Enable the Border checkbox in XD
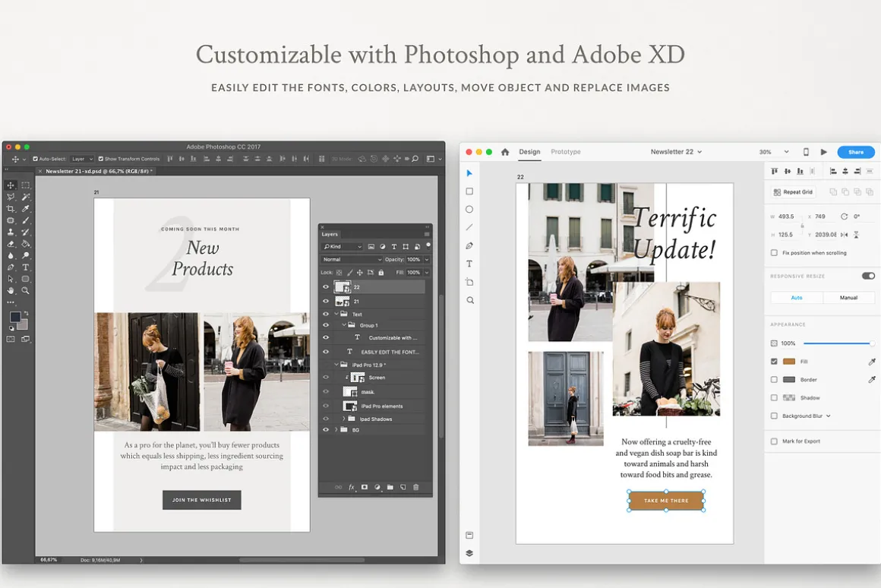The width and height of the screenshot is (881, 588). [x=774, y=379]
